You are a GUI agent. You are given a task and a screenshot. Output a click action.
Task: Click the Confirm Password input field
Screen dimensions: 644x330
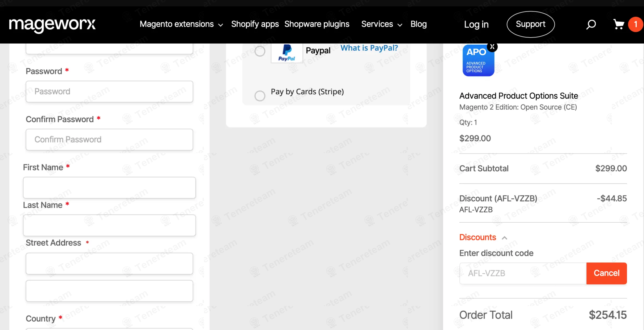click(x=109, y=139)
